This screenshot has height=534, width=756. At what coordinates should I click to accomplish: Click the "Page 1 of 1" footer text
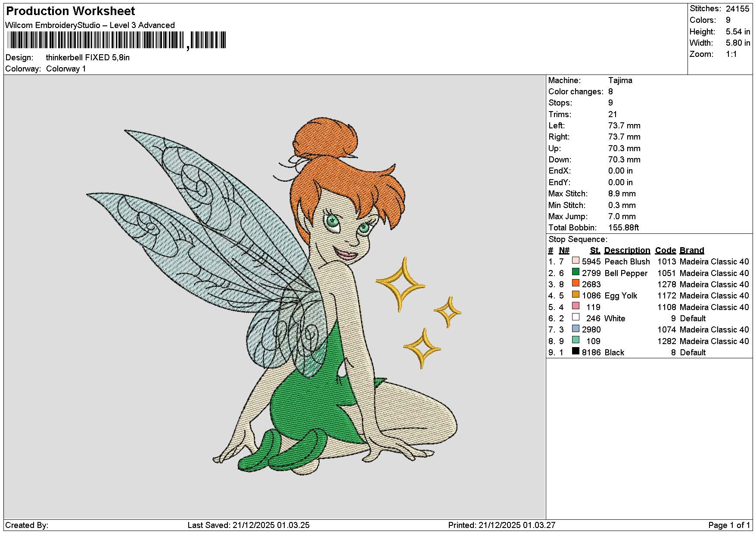coord(729,525)
